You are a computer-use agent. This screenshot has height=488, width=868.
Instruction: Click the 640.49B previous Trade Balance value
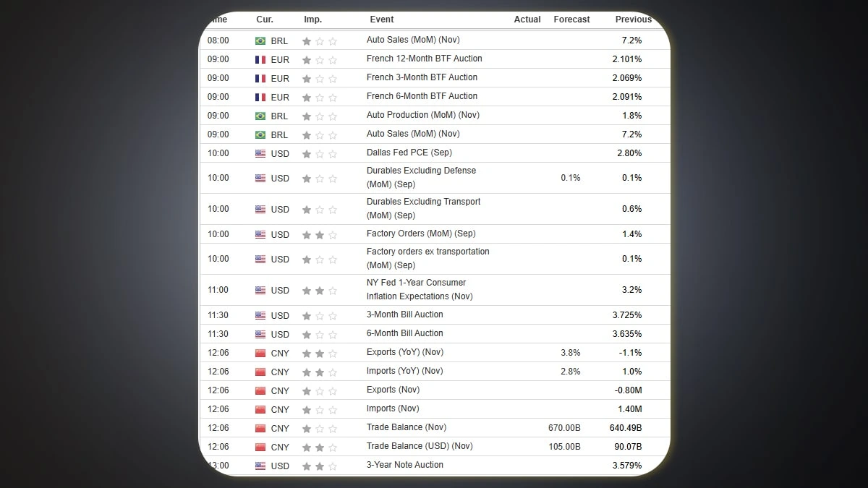624,427
